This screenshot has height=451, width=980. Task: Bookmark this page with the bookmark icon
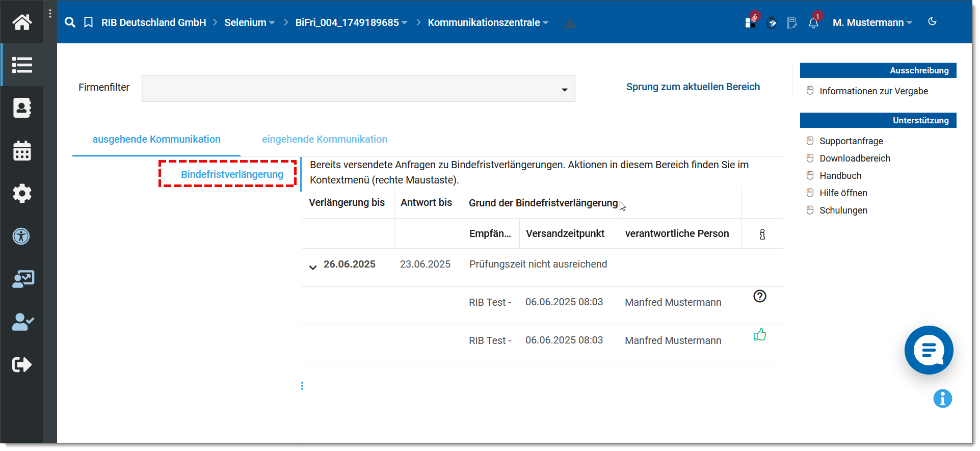point(89,22)
